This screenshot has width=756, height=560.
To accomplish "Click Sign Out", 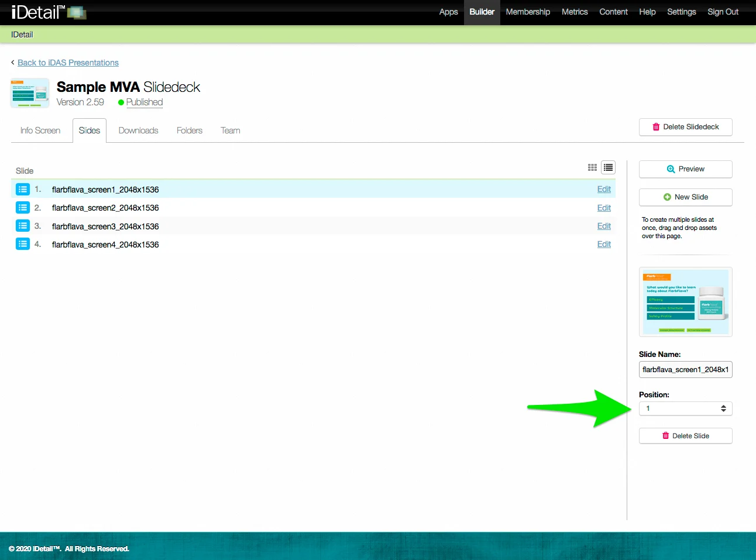I will pos(723,12).
